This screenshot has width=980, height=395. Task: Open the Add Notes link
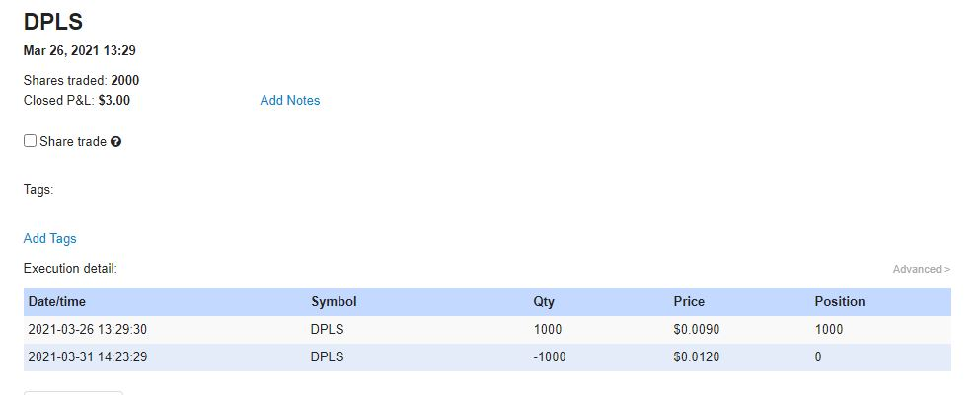pos(289,100)
